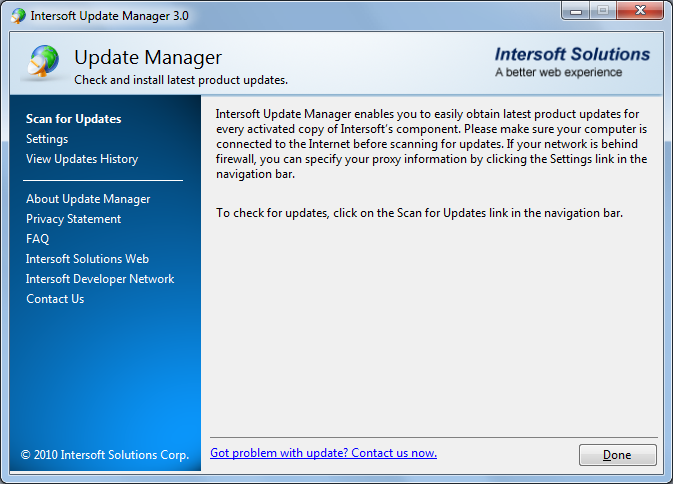Open the Intersoft Developer Network link
This screenshot has width=673, height=484.
(100, 279)
